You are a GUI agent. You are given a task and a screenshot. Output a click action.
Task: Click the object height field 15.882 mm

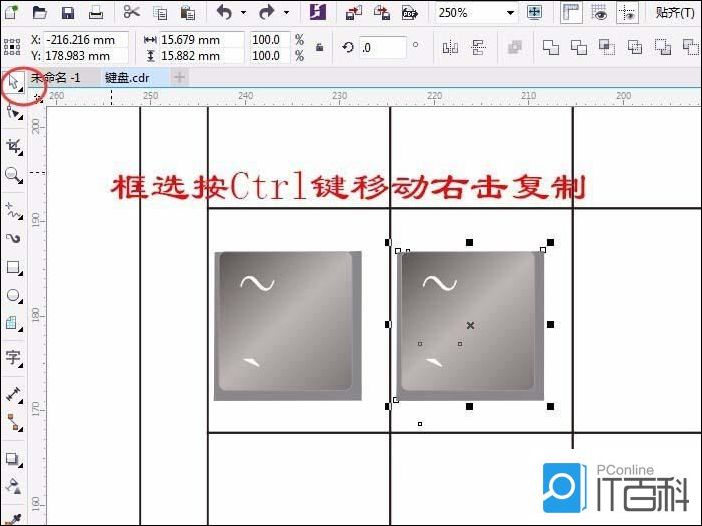(x=201, y=56)
